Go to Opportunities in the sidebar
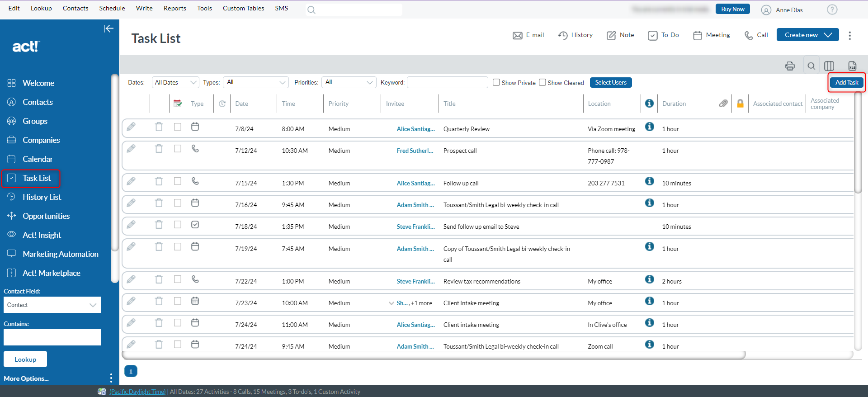 pos(46,216)
